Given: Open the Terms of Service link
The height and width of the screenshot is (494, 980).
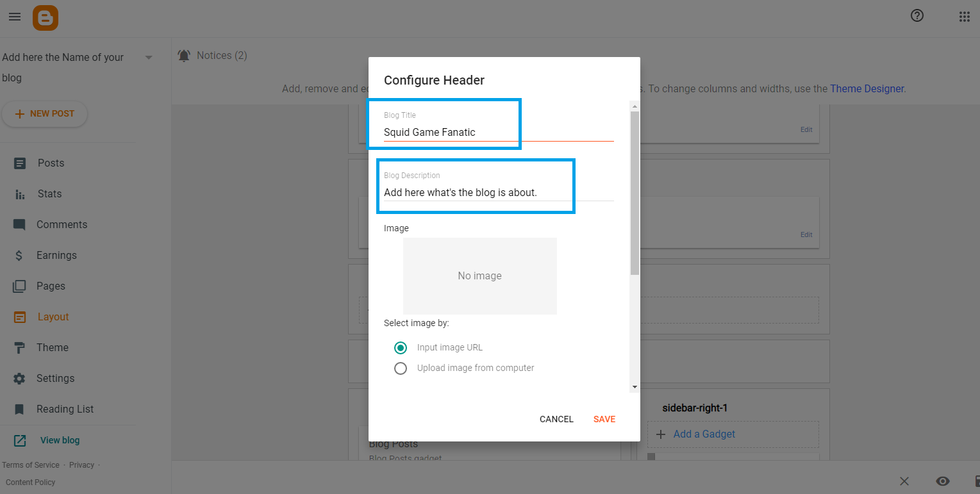Looking at the screenshot, I should pyautogui.click(x=31, y=465).
